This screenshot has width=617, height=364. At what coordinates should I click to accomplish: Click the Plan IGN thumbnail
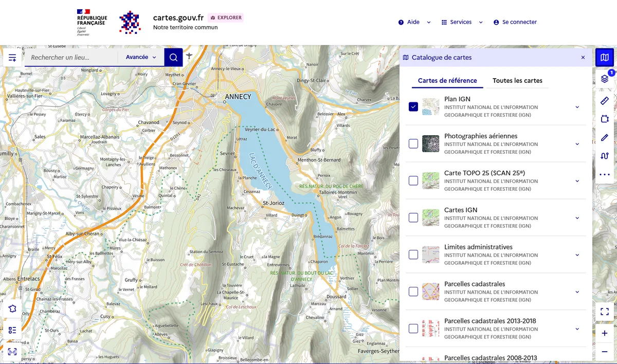pos(431,107)
